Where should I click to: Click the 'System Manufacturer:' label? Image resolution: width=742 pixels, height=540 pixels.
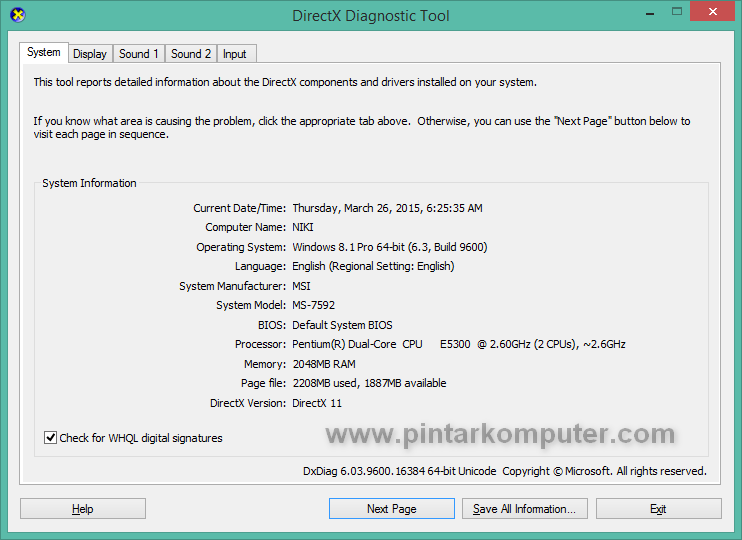(x=233, y=286)
